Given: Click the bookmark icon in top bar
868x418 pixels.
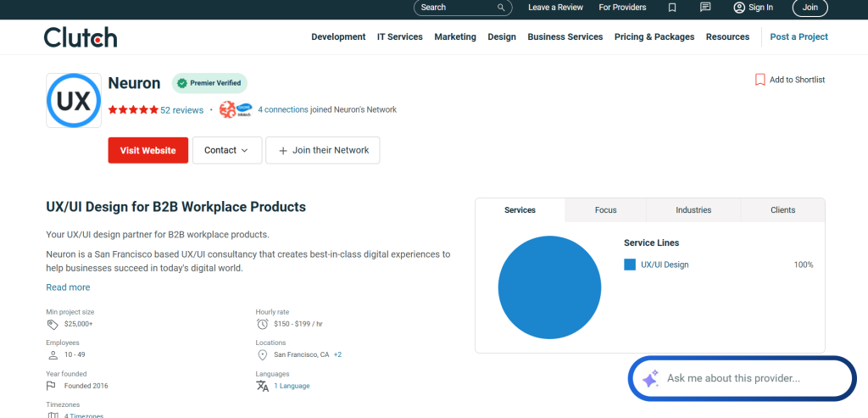Looking at the screenshot, I should click(x=672, y=8).
